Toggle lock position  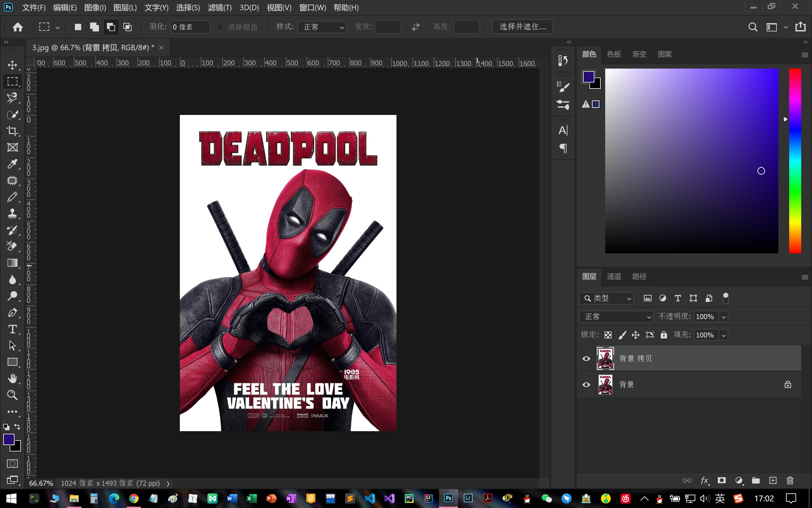(x=636, y=335)
